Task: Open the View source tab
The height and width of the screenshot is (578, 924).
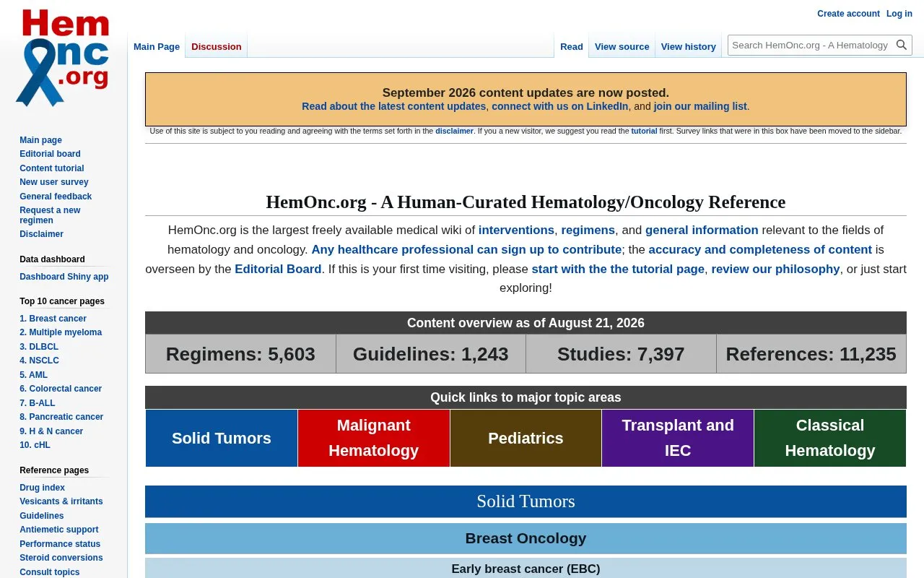Action: point(622,46)
